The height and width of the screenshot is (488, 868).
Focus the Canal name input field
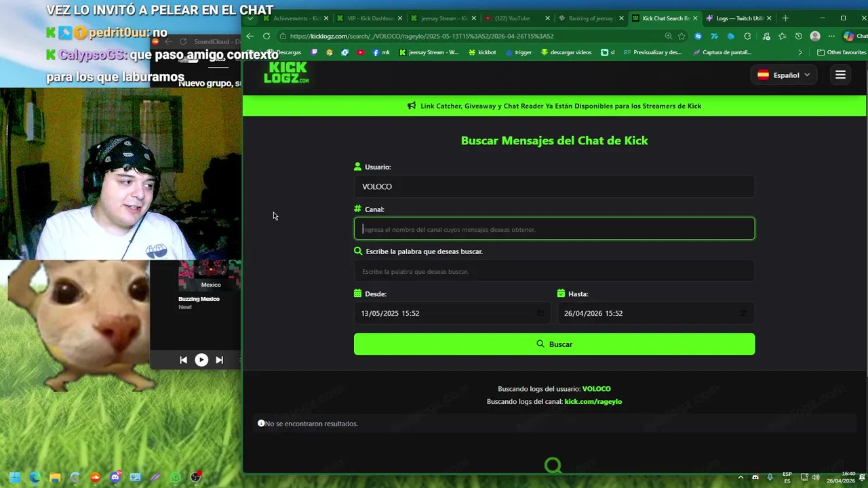[554, 229]
